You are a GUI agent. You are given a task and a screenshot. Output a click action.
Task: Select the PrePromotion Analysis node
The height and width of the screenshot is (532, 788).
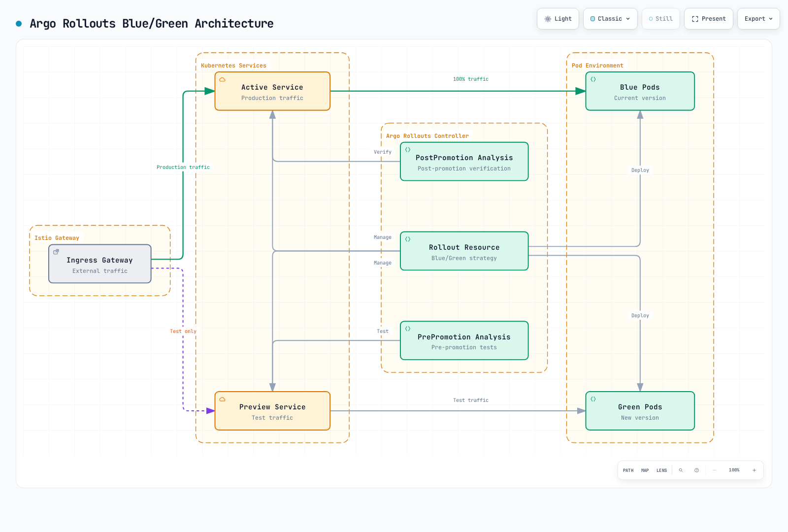464,341
